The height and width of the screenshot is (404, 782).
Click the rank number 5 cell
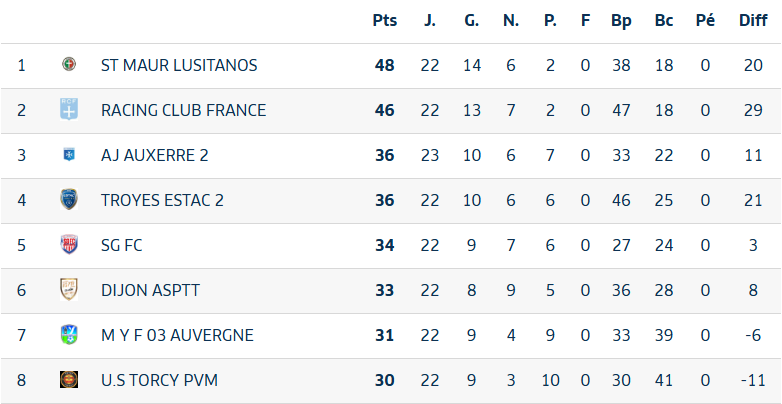(x=22, y=245)
